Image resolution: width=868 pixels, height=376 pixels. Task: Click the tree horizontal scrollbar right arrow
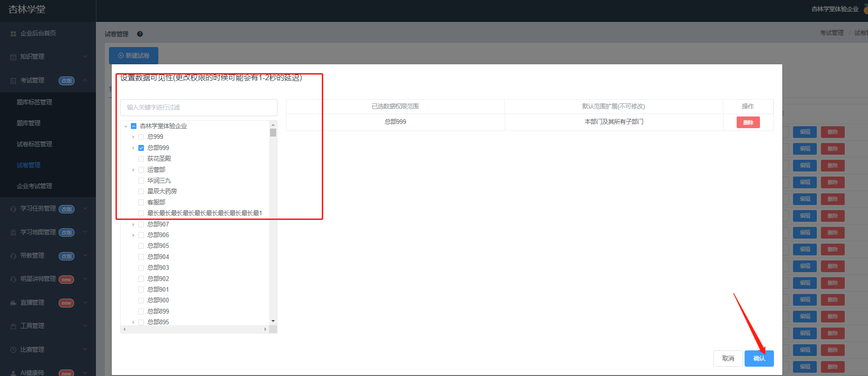(x=265, y=329)
